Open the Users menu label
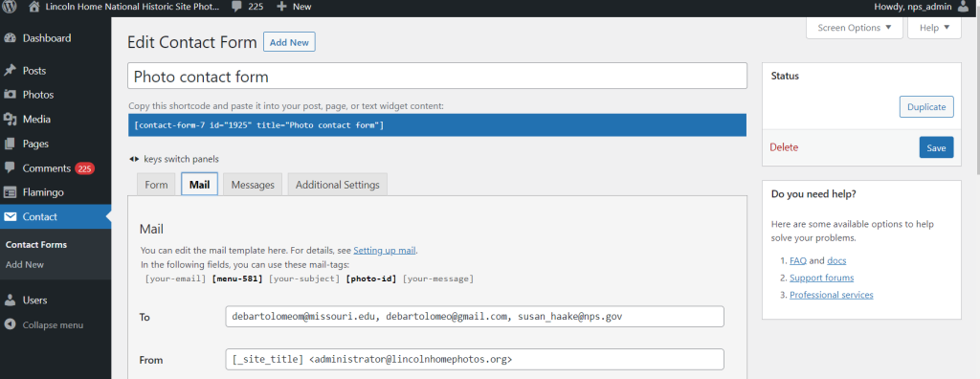The height and width of the screenshot is (379, 980). coord(35,301)
